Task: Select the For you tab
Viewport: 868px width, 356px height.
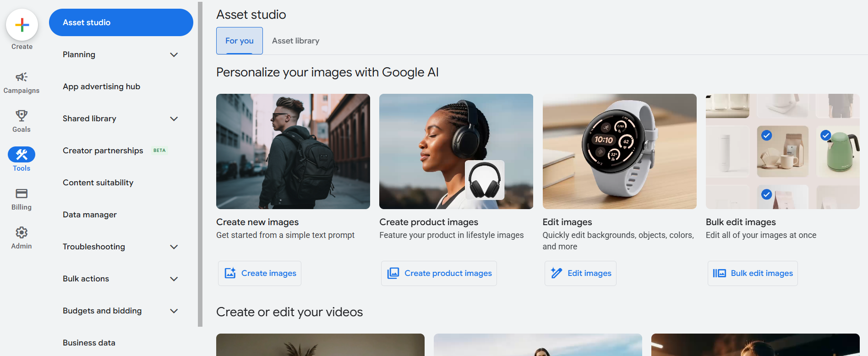Action: click(x=239, y=41)
